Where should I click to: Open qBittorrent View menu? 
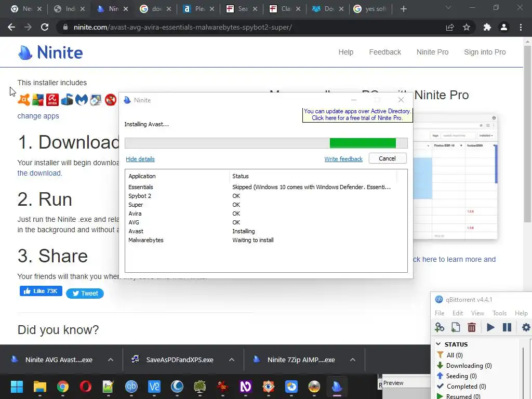[477, 313]
